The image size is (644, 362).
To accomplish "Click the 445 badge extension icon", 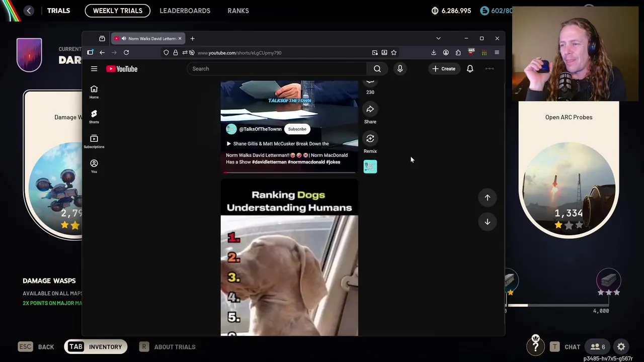I will (x=471, y=52).
